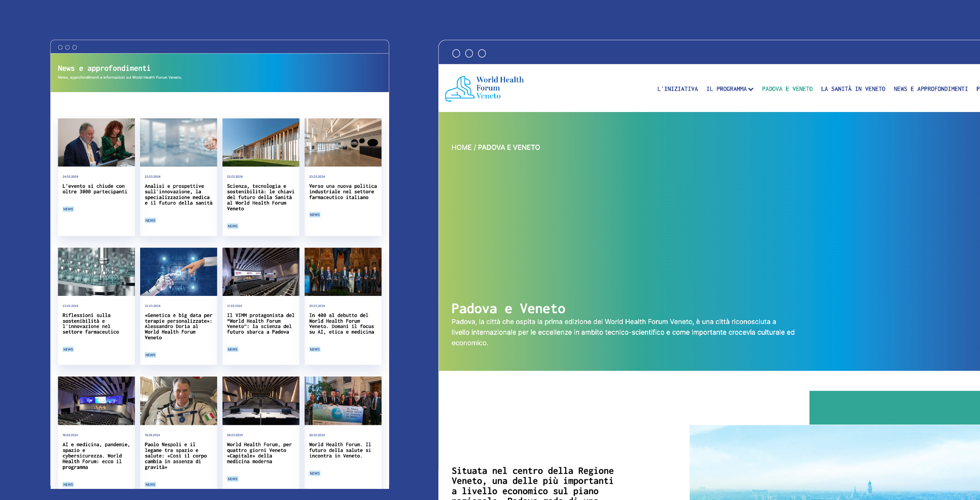980x500 pixels.
Task: Open the L'INIZIATIVA menu item
Action: [678, 89]
